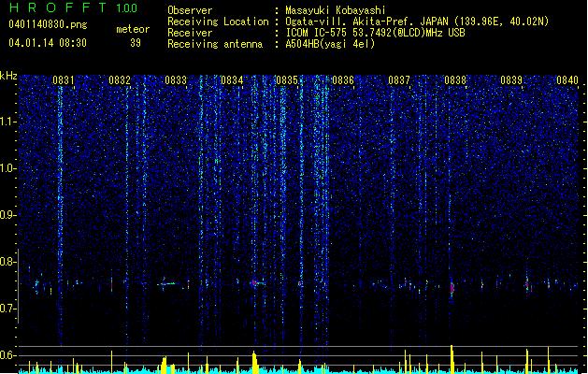This screenshot has height=374, width=588.
Task: Click the 0834 time marker
Action: tap(232, 80)
